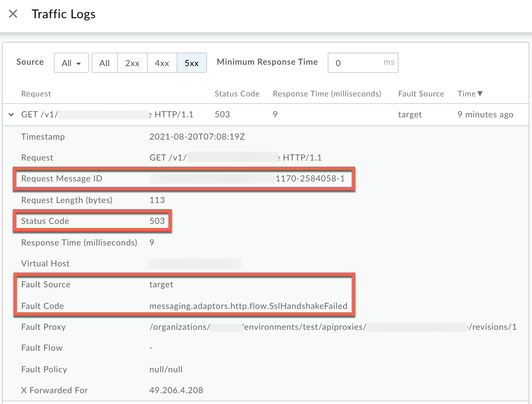
Task: Select the X Forwarded For IP address
Action: tap(176, 390)
